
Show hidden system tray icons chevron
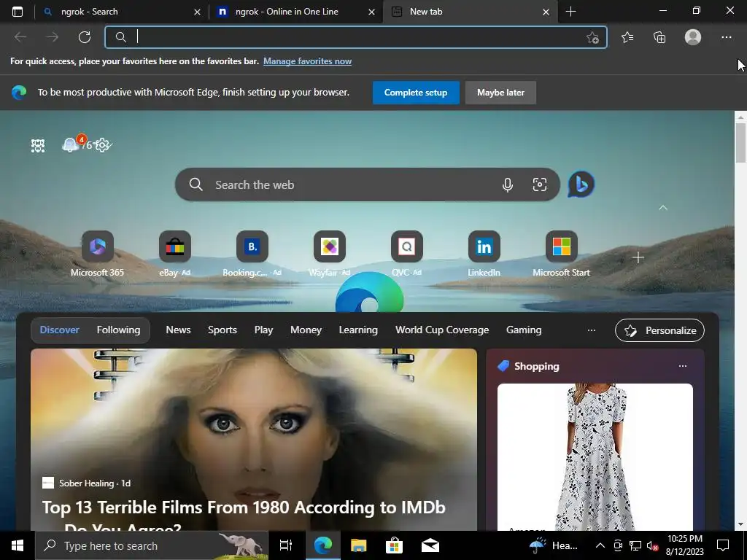pos(600,545)
